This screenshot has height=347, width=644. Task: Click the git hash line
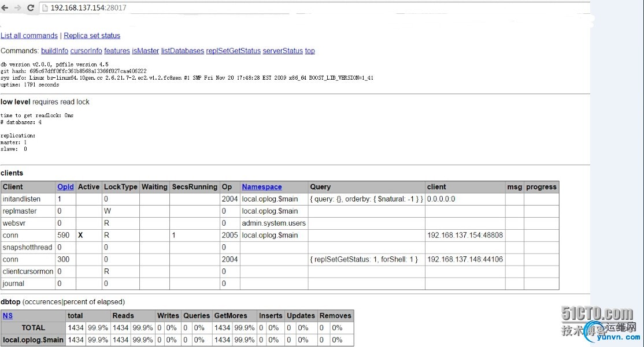click(x=73, y=71)
